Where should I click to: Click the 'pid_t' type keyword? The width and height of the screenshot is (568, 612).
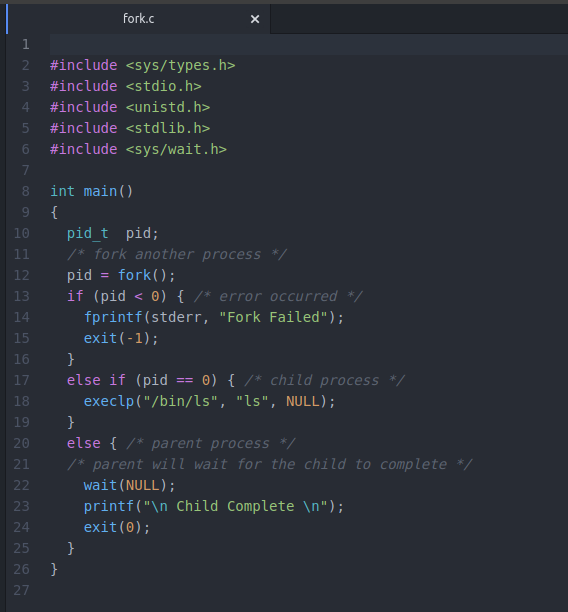(x=87, y=233)
